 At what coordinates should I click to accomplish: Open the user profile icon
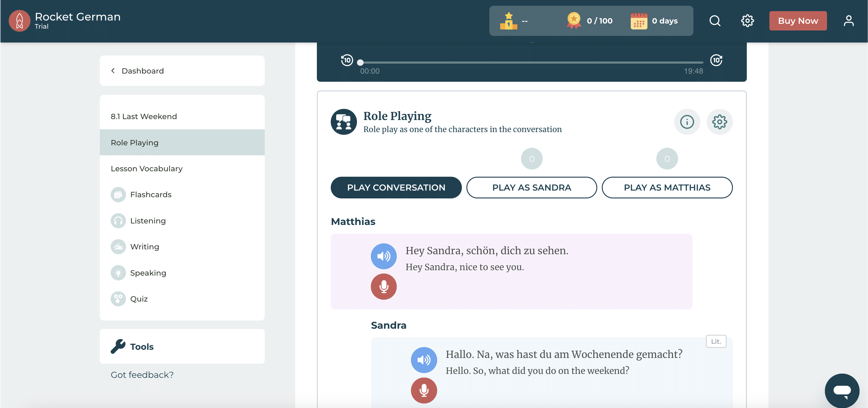click(x=848, y=21)
